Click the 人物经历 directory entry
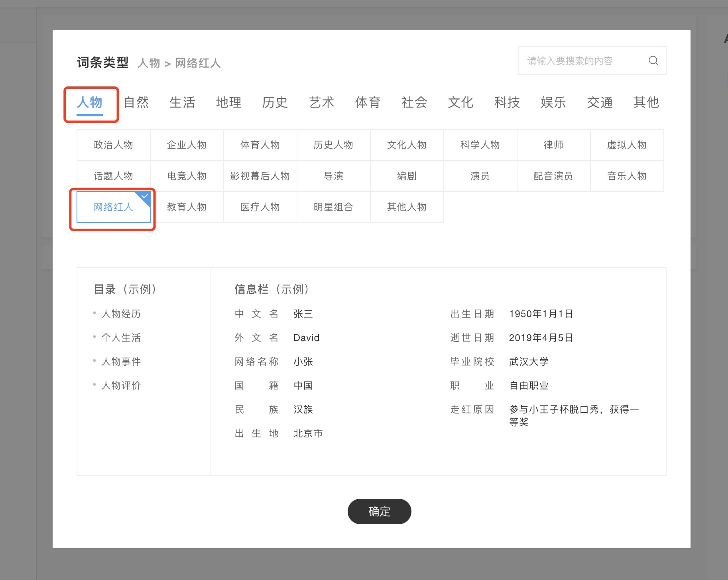The width and height of the screenshot is (728, 580). pyautogui.click(x=121, y=314)
